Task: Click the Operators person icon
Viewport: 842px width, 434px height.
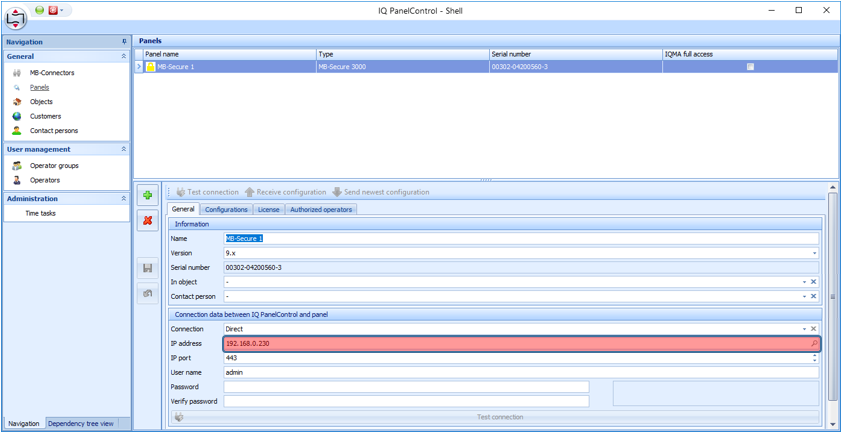Action: tap(17, 180)
